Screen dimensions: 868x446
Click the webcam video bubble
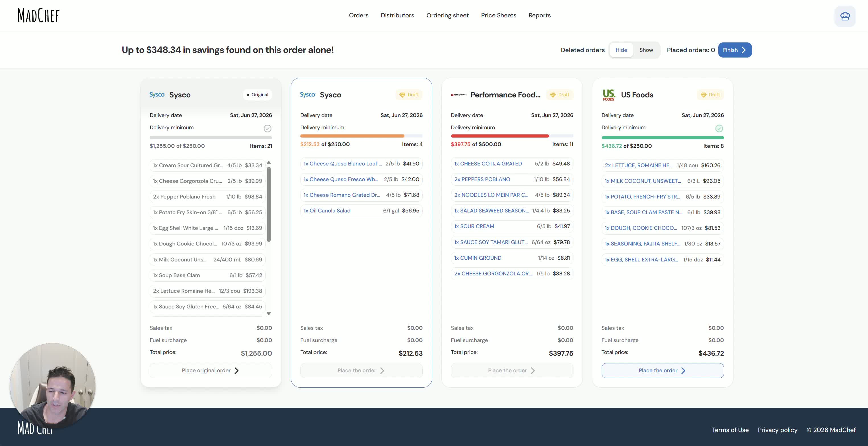(x=53, y=386)
